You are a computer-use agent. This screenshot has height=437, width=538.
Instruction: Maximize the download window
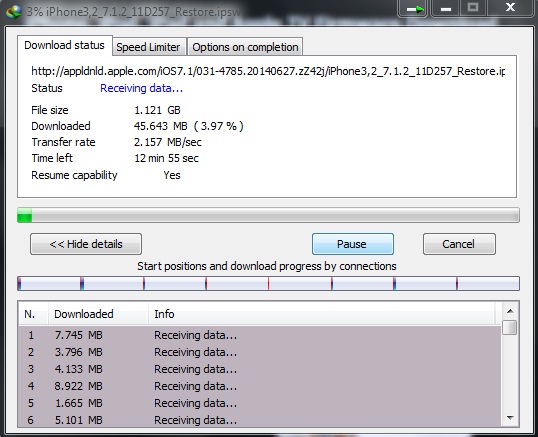(x=473, y=8)
